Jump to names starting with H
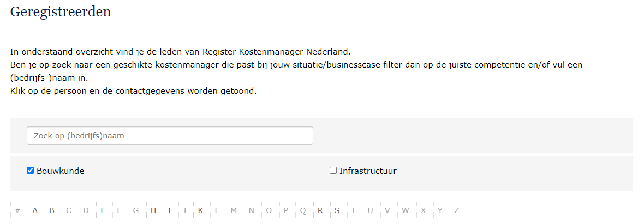The image size is (644, 224). point(153,211)
